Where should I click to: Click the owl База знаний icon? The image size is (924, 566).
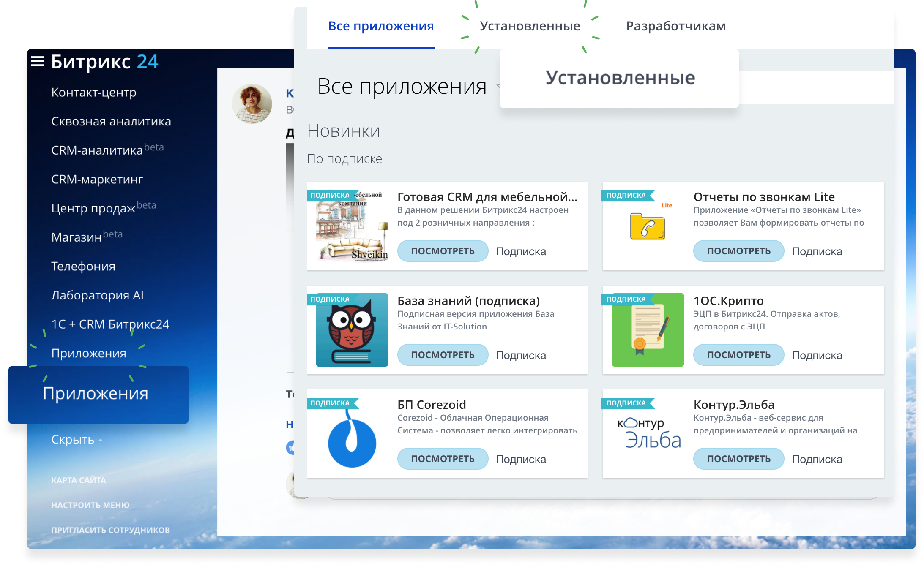click(352, 330)
